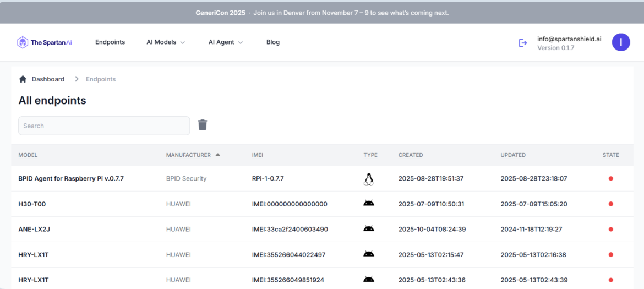The image size is (644, 289).
Task: Click the Dashboard home icon
Action: click(x=23, y=79)
